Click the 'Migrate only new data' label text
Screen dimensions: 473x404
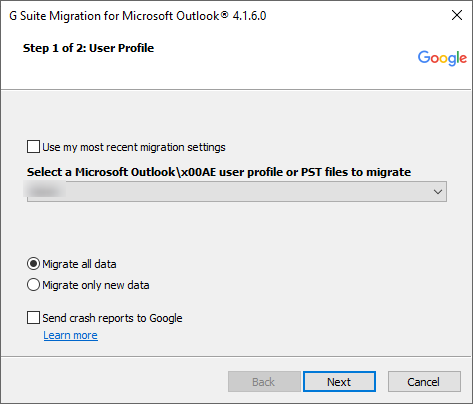[96, 285]
